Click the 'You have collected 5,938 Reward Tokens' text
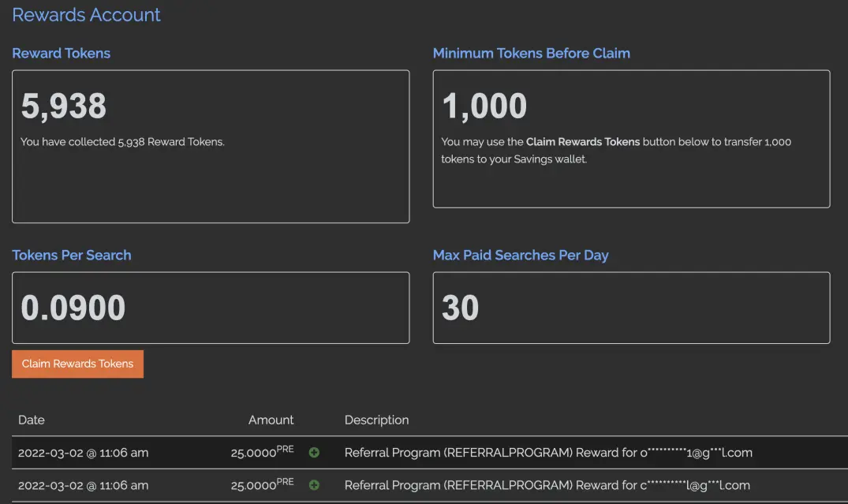Screen dimensions: 848x504 tap(123, 142)
